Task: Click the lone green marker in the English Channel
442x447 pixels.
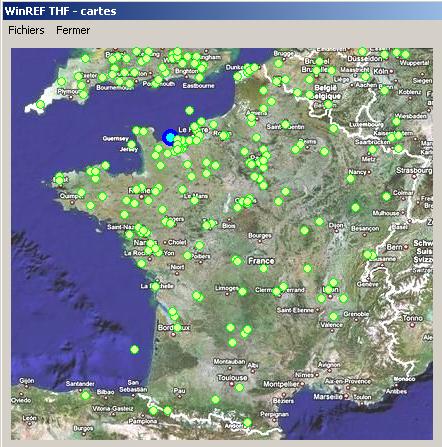Action: (x=190, y=110)
